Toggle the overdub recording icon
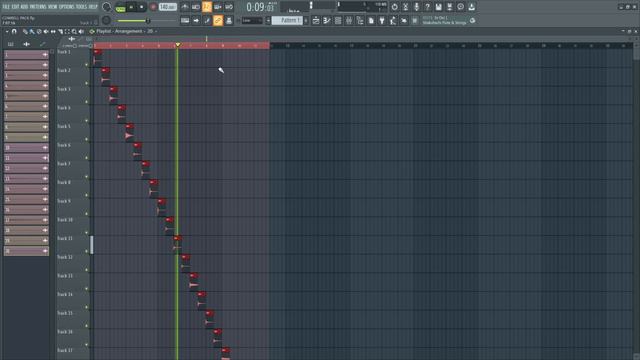This screenshot has width=640, height=360. (x=218, y=7)
